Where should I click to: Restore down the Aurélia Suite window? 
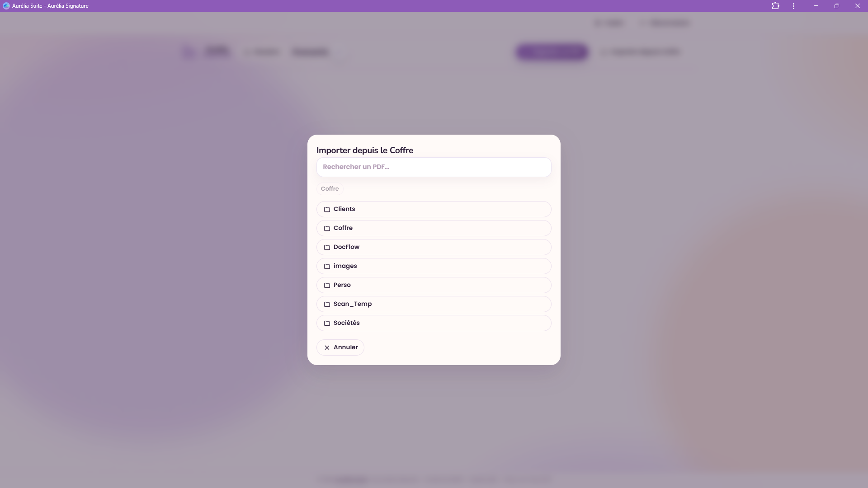(x=837, y=6)
